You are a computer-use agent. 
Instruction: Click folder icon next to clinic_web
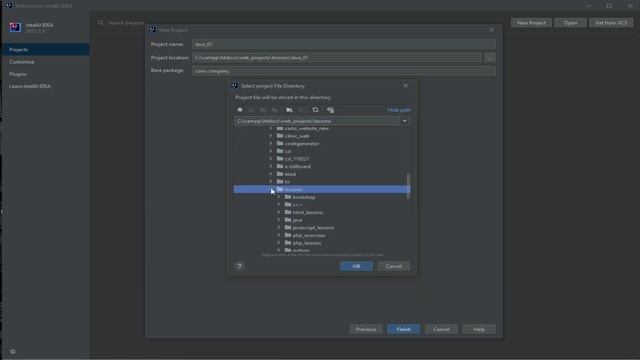[x=280, y=136]
